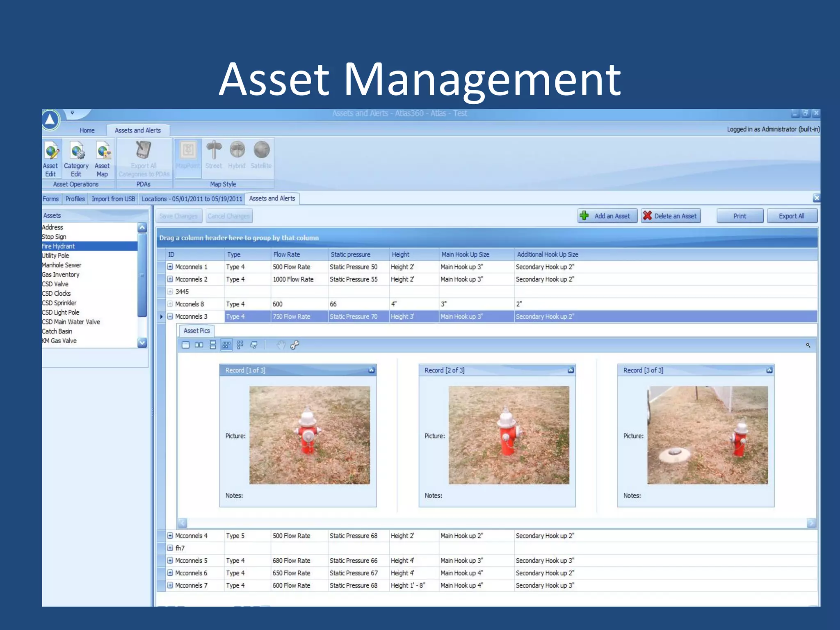The height and width of the screenshot is (630, 840).
Task: Open the Import from USB tab
Action: [113, 199]
